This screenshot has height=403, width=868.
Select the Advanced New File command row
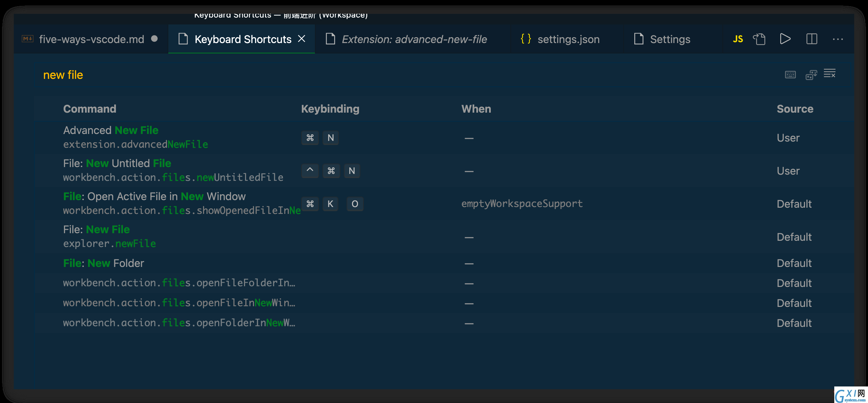[444, 137]
